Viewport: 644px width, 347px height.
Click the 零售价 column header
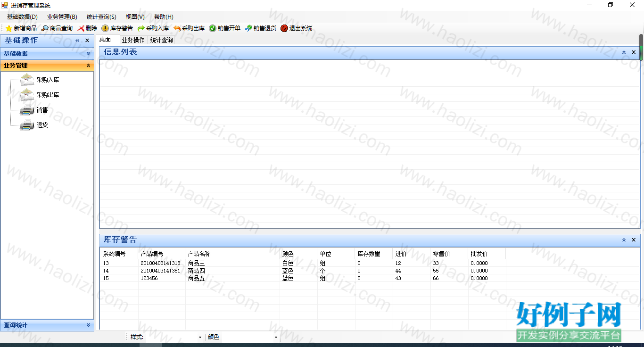[x=449, y=254]
